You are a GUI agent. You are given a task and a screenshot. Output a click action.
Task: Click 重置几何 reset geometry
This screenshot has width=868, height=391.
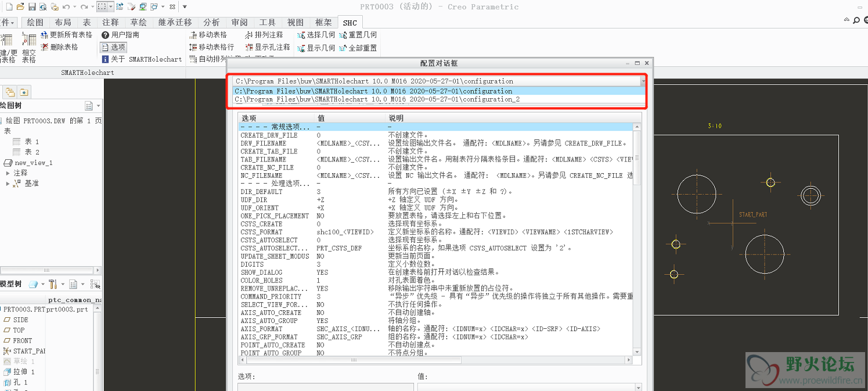click(x=358, y=35)
